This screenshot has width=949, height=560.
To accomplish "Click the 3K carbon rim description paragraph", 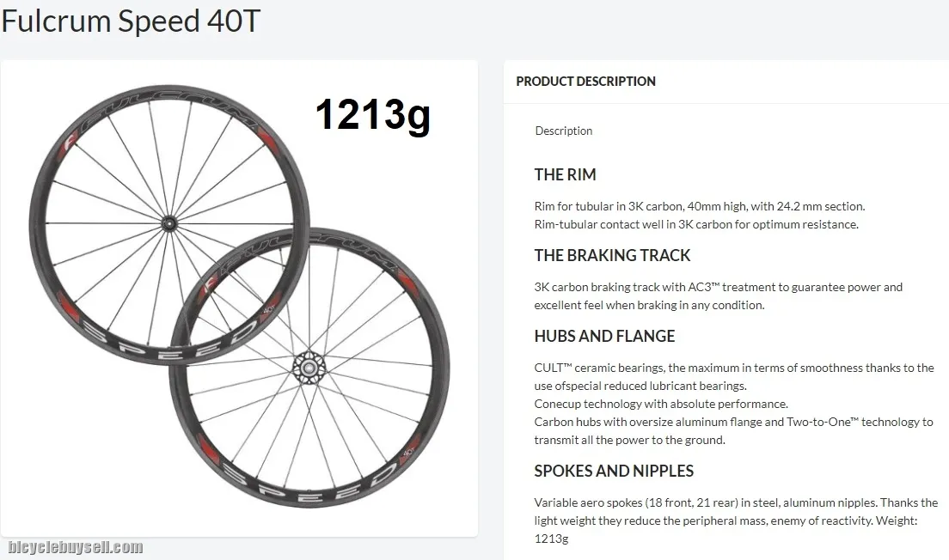I will [x=699, y=216].
